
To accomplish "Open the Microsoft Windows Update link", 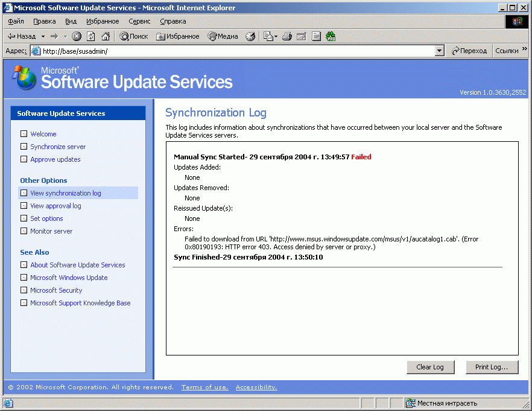I will pos(69,278).
